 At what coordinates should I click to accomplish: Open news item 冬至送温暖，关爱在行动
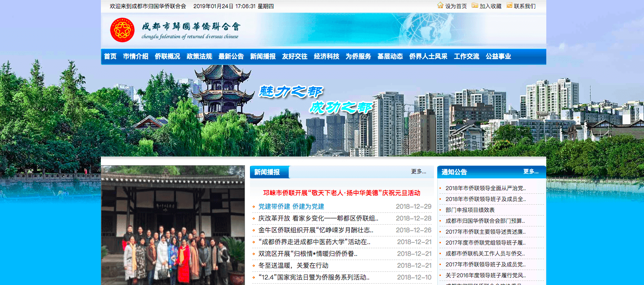point(293,265)
